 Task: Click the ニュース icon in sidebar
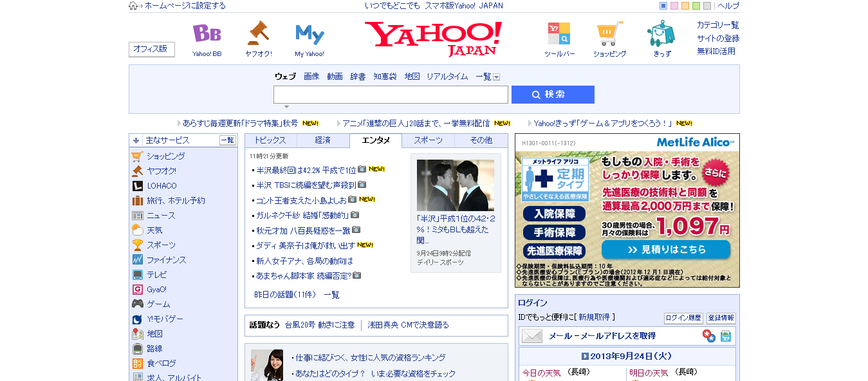click(137, 216)
